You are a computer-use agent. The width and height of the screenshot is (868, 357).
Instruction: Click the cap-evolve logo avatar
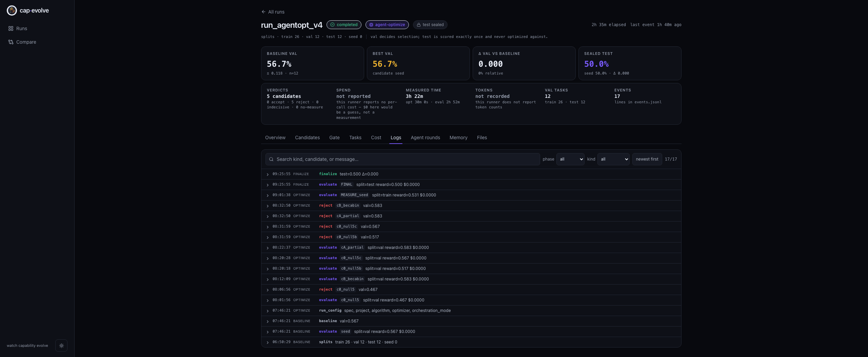(x=12, y=10)
